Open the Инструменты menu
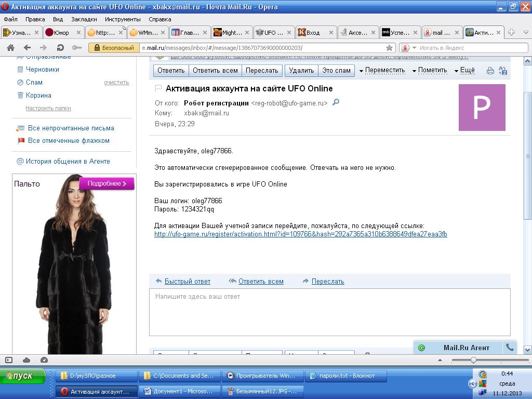The width and height of the screenshot is (532, 399). pyautogui.click(x=123, y=19)
